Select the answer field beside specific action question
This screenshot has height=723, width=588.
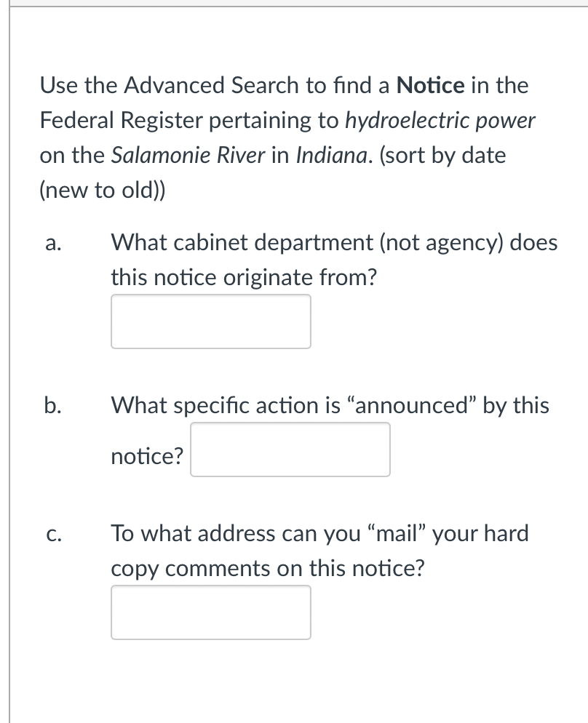[290, 450]
